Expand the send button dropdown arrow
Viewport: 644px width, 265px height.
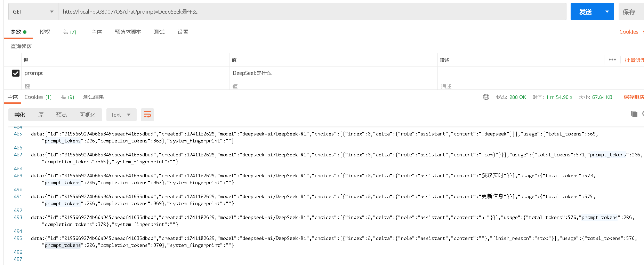[x=607, y=12]
